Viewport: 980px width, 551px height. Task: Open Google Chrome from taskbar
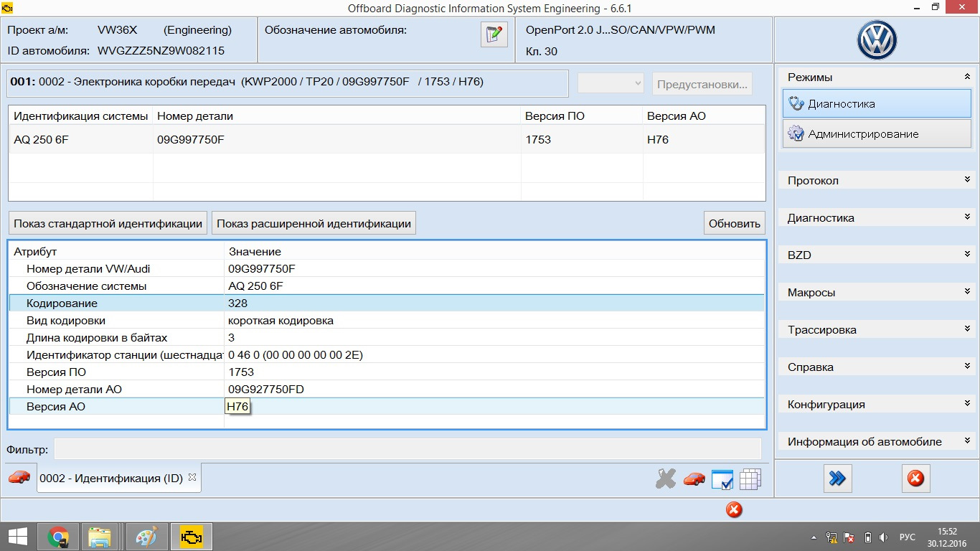(x=58, y=537)
